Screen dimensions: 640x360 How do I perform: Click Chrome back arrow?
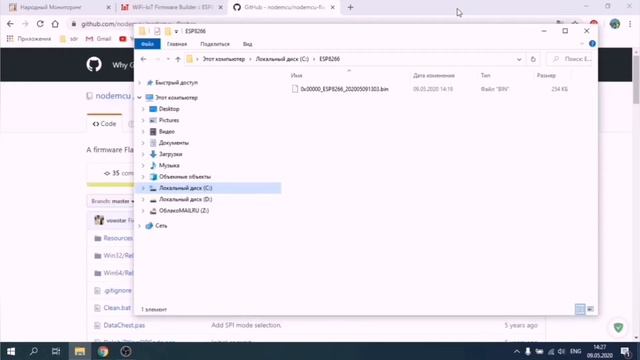point(10,24)
